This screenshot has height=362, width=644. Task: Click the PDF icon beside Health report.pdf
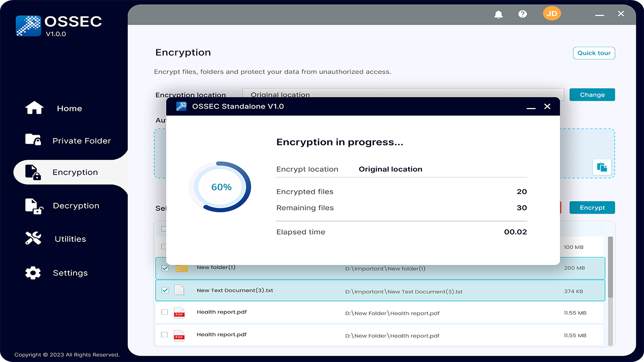point(179,313)
